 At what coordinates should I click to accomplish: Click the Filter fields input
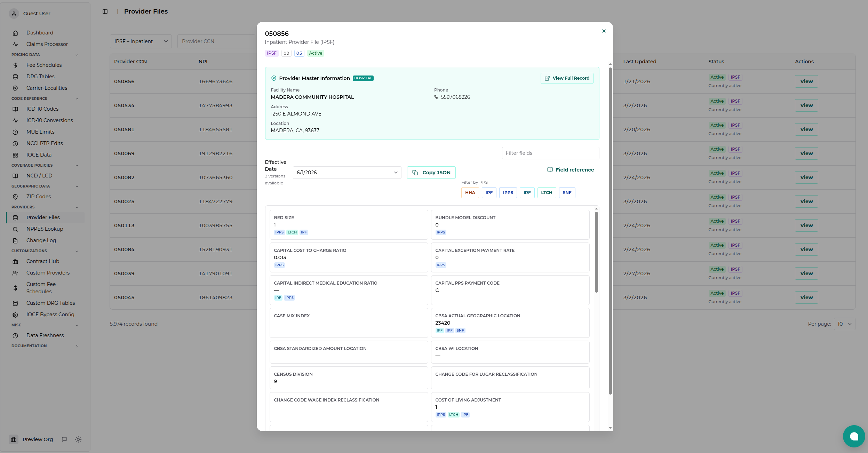coord(550,153)
